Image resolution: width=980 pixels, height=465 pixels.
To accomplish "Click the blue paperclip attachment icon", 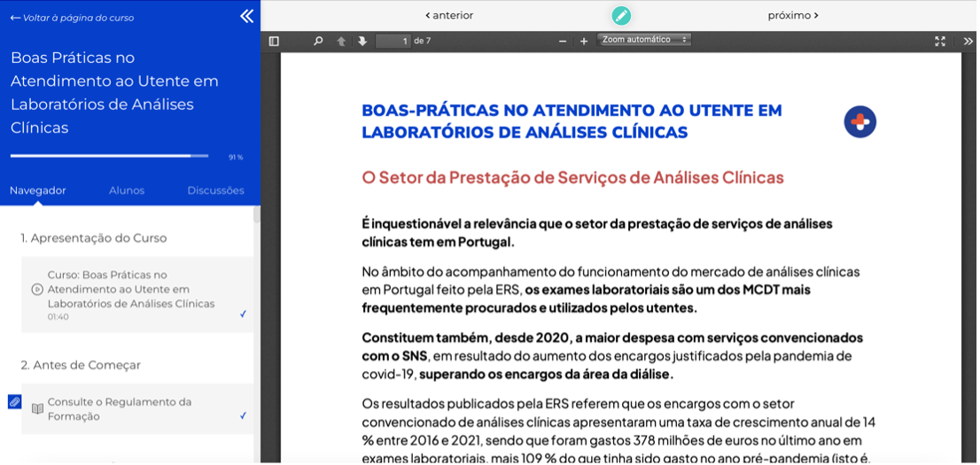I will [14, 402].
